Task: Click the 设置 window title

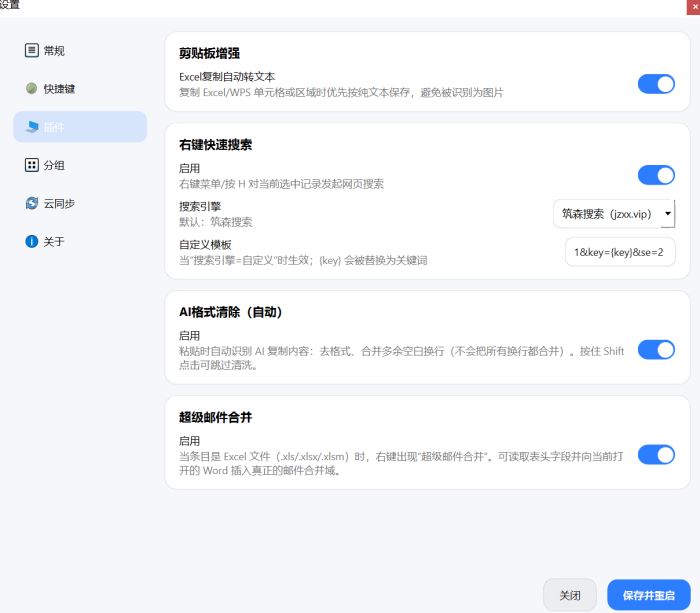Action: click(x=10, y=4)
